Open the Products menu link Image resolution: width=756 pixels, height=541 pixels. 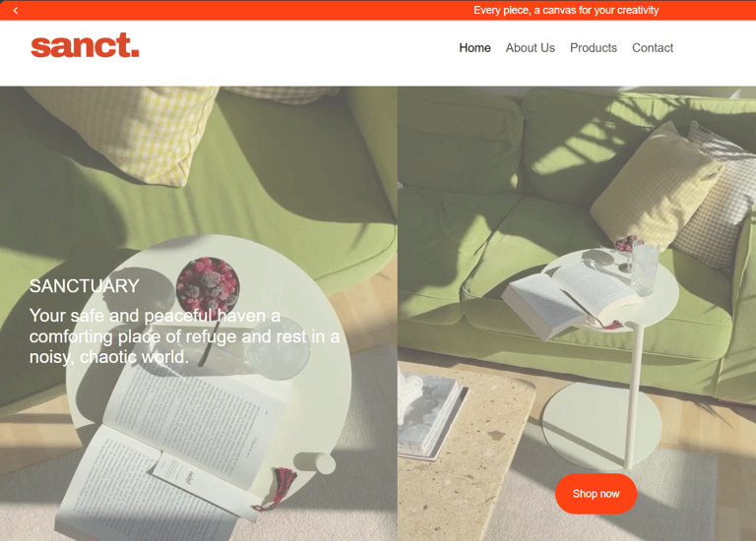(593, 47)
